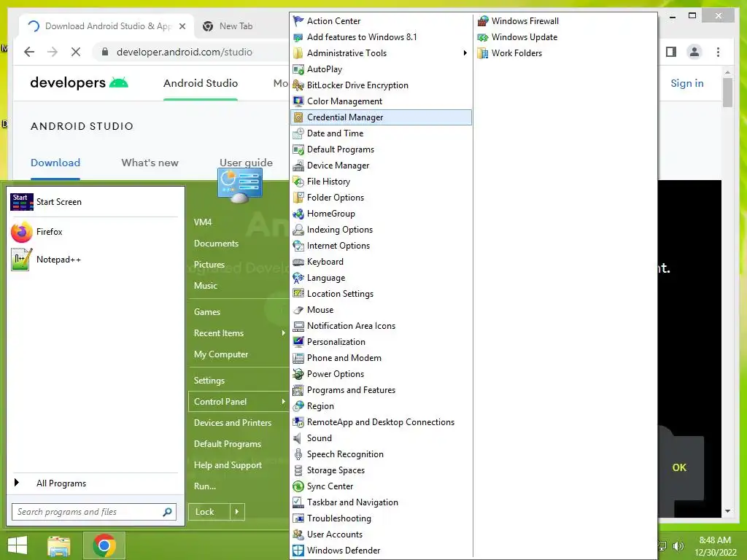The height and width of the screenshot is (560, 747).
Task: Open the Work Folders icon
Action: pyautogui.click(x=483, y=52)
